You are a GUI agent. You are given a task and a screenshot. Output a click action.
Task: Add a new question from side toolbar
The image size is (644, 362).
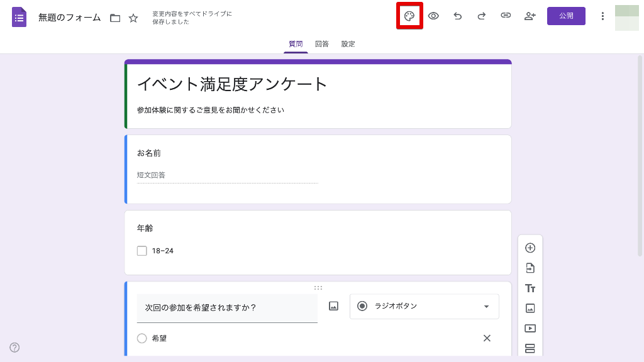(530, 248)
